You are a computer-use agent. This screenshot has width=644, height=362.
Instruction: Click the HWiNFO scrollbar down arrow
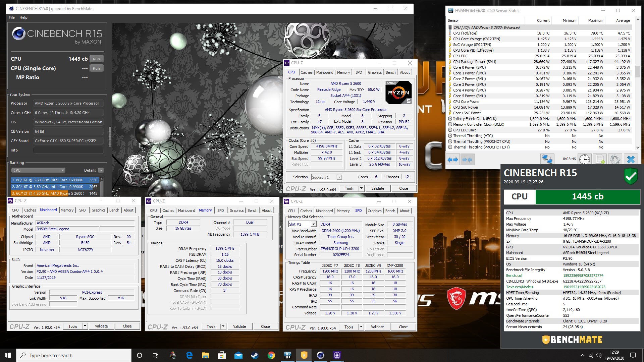coord(638,147)
